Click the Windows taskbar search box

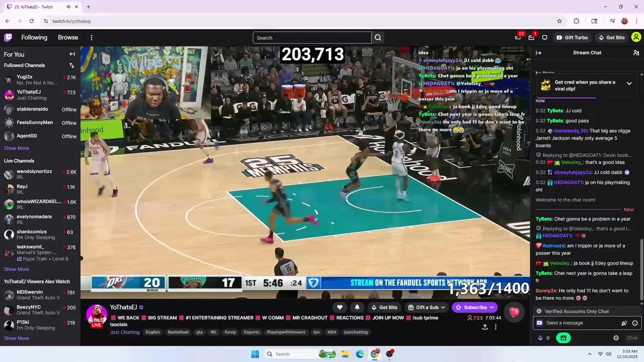(300, 354)
